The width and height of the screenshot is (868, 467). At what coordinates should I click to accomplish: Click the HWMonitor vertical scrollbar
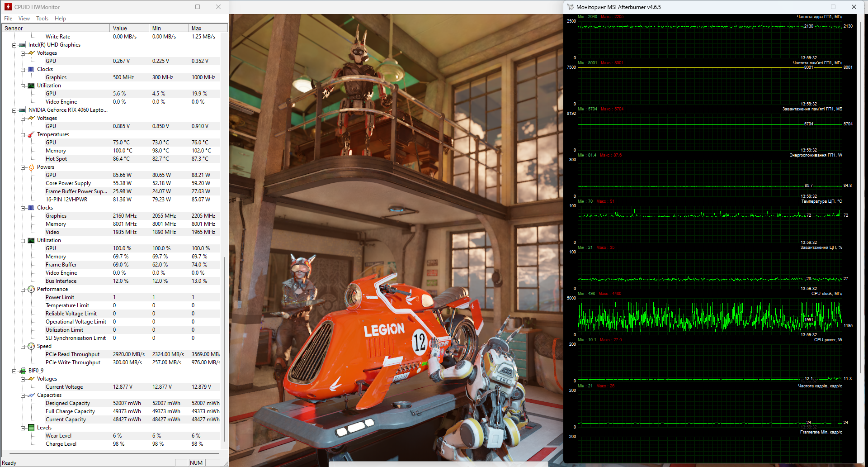coord(224,348)
